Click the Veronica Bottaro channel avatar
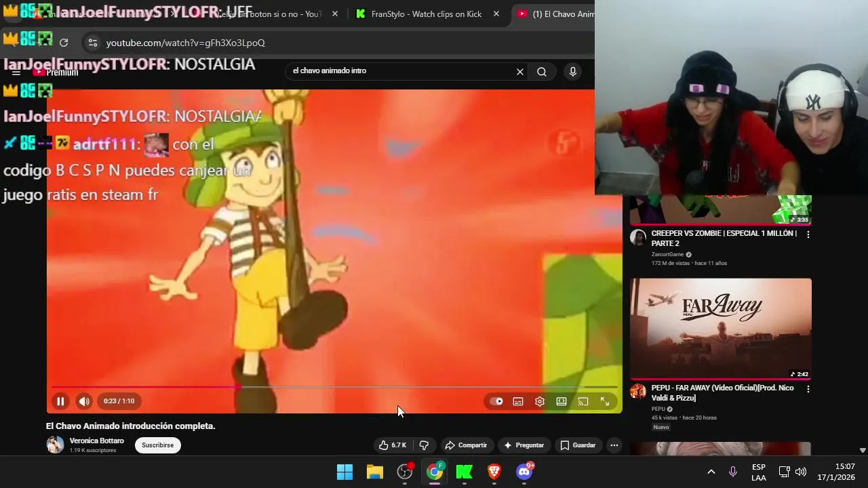 55,445
